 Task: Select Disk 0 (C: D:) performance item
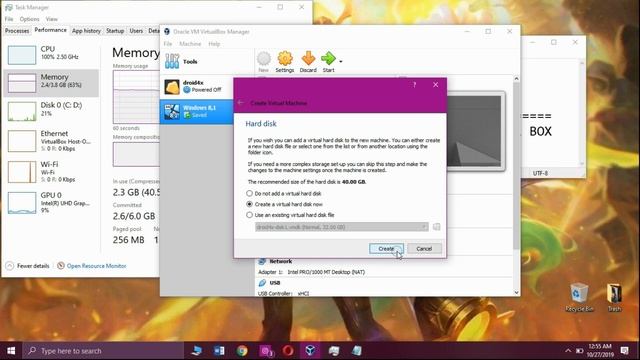click(x=51, y=111)
